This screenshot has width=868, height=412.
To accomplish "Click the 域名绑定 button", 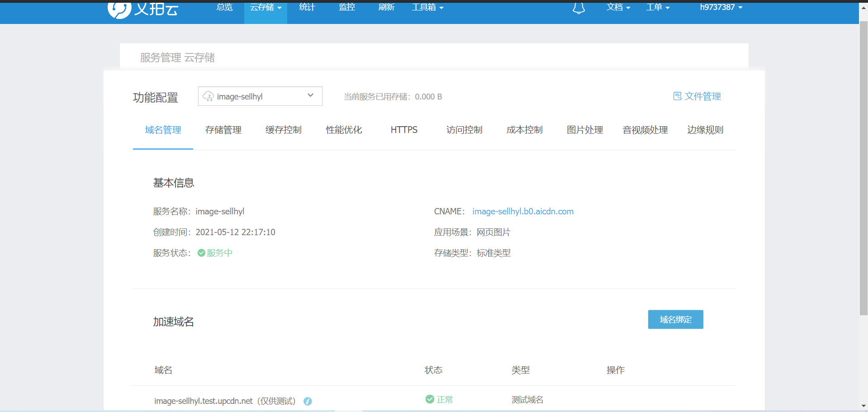I will pyautogui.click(x=675, y=319).
